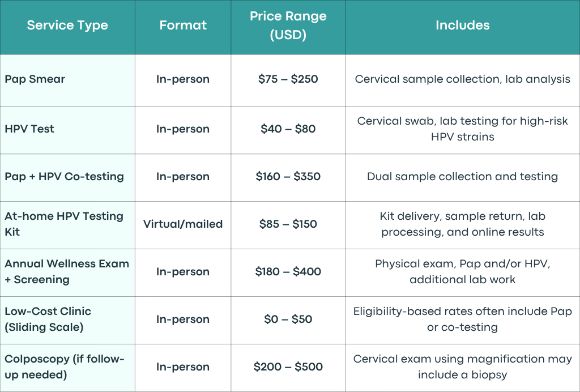This screenshot has height=392, width=580.
Task: Click the $160 – $350 price cell
Action: pos(288,176)
